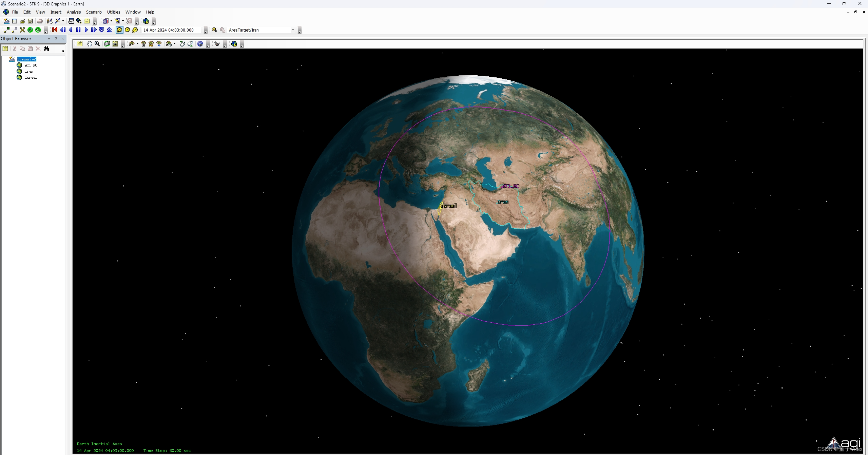Open the print icon
The width and height of the screenshot is (868, 455).
pyautogui.click(x=40, y=21)
